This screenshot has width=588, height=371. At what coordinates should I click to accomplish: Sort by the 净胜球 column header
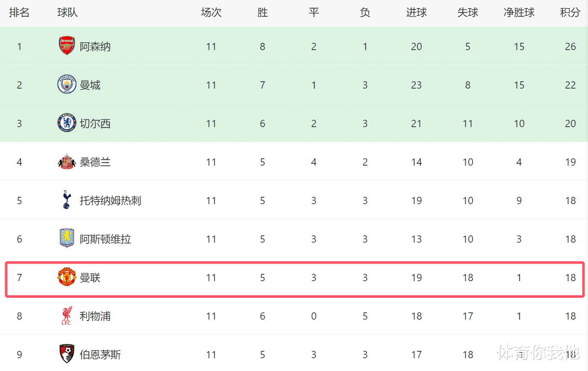click(x=519, y=13)
